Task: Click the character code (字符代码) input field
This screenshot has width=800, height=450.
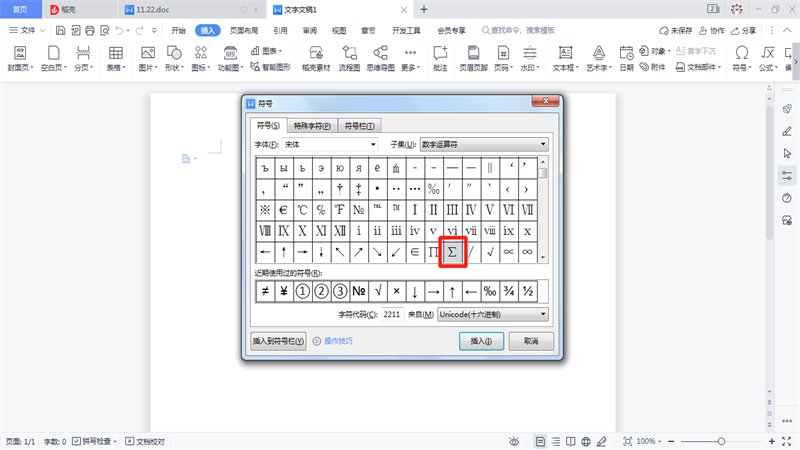Action: tap(392, 315)
